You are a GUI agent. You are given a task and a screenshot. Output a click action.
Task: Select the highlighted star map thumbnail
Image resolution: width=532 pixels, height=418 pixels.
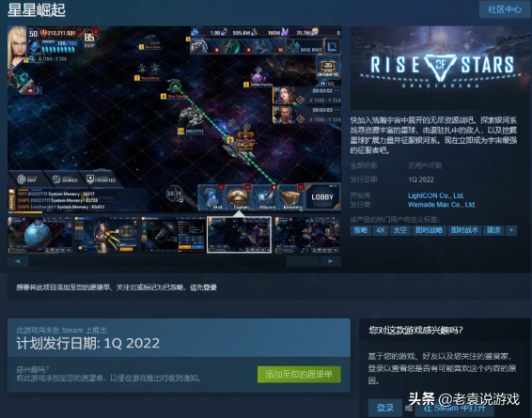(239, 235)
